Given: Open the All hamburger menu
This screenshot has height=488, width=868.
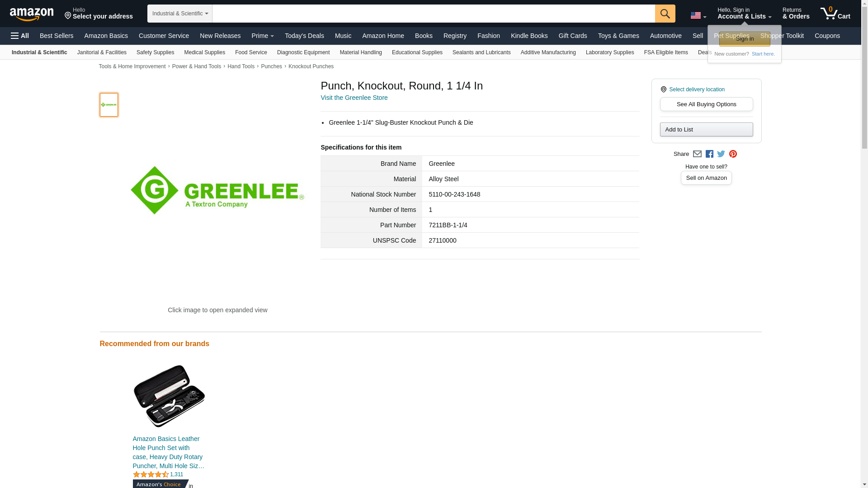Looking at the screenshot, I should 20,36.
